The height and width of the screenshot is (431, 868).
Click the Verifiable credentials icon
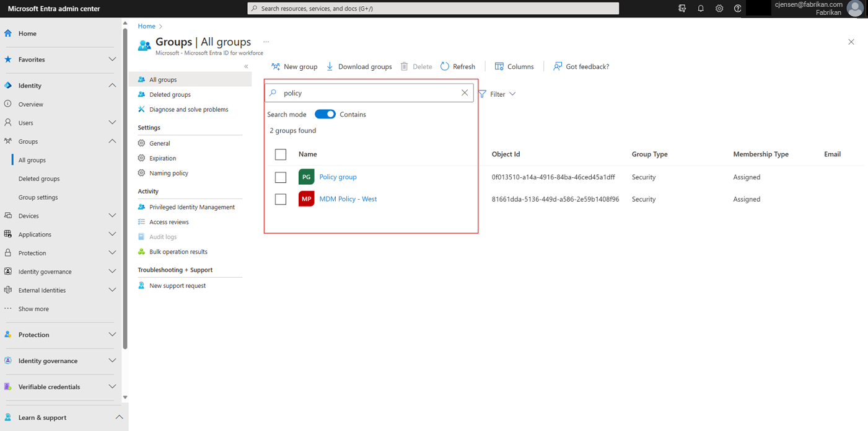point(8,386)
